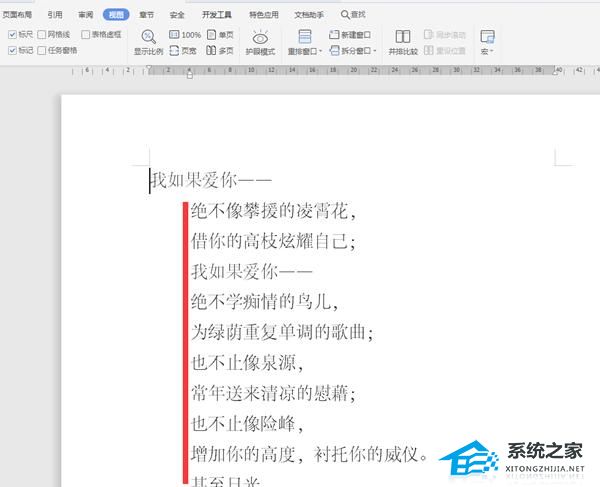Screen dimensions: 600x487
Task: Switch to 单页 single page view
Action: point(220,35)
